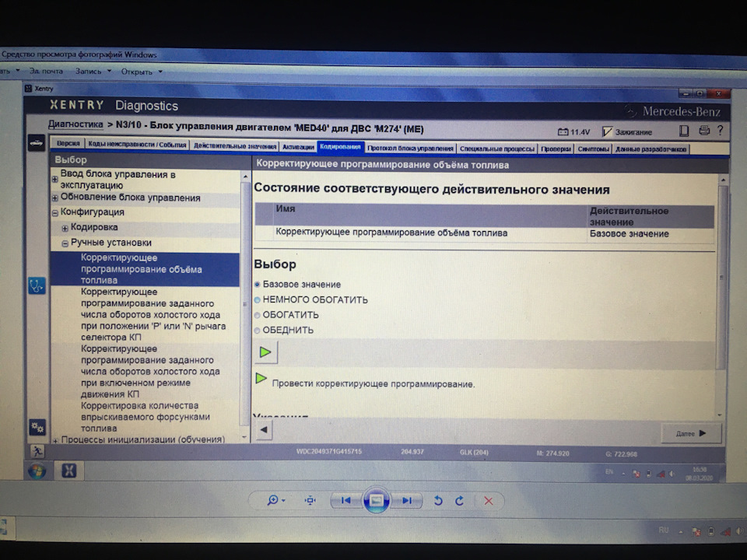Open Открыть dropdown in Photo Viewer

coord(142,72)
